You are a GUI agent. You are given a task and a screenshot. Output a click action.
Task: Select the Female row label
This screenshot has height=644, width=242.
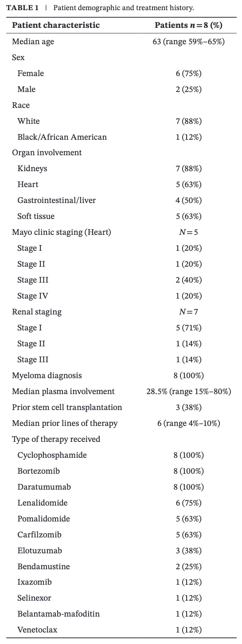click(x=31, y=73)
